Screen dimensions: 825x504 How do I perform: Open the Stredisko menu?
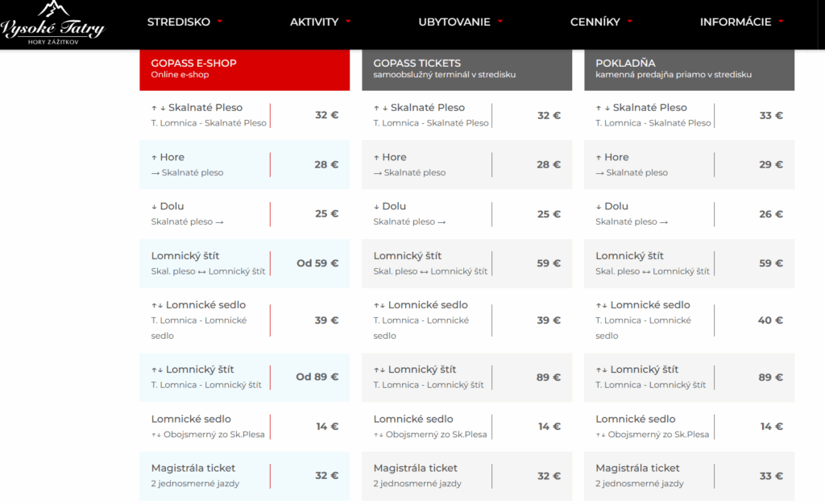(x=178, y=22)
